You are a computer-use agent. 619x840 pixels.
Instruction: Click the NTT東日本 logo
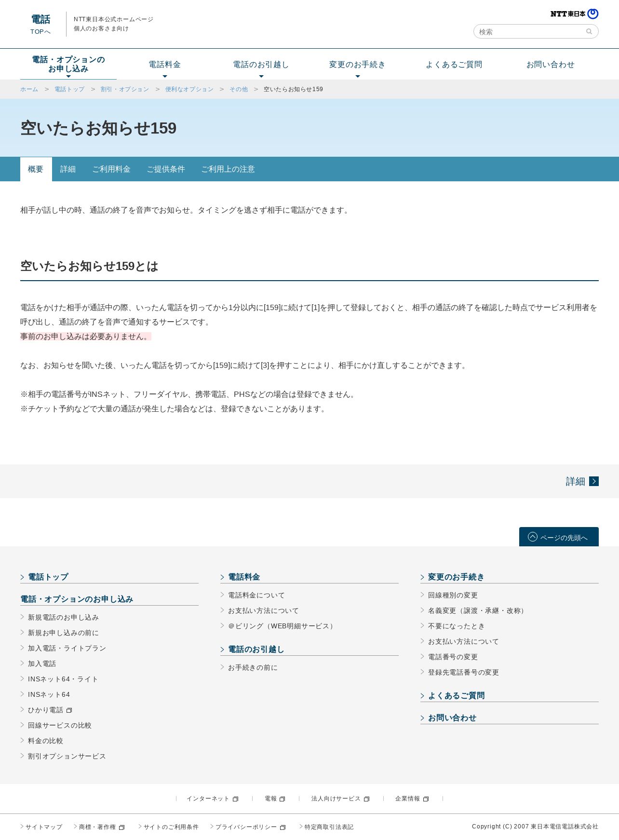574,14
